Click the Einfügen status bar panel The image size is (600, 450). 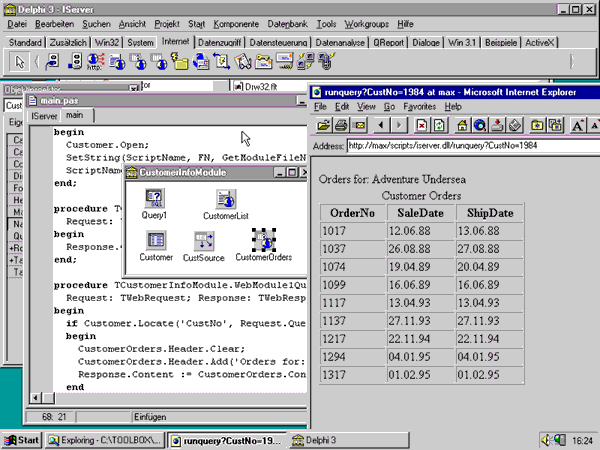pyautogui.click(x=219, y=417)
